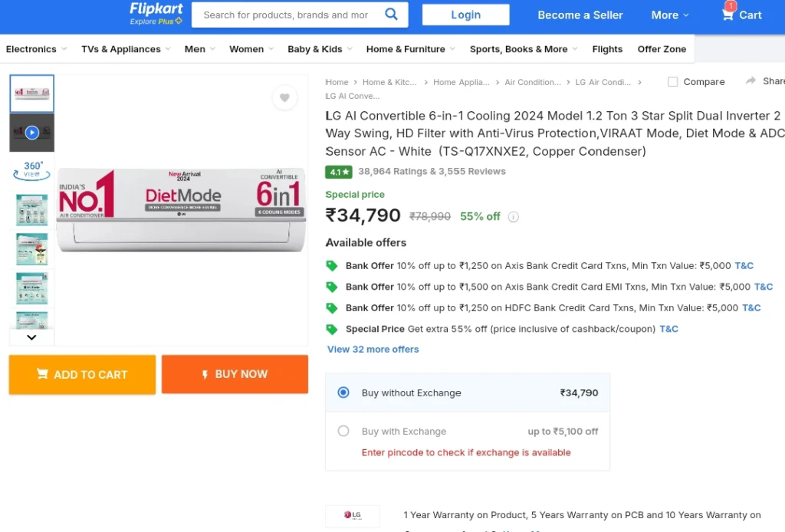Open the Flights menu item
The width and height of the screenshot is (785, 532).
pos(607,49)
